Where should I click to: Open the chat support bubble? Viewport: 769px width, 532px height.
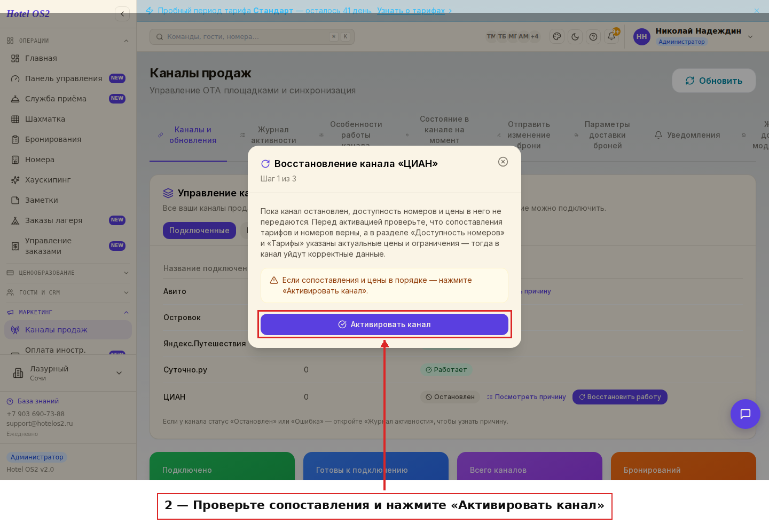(745, 414)
